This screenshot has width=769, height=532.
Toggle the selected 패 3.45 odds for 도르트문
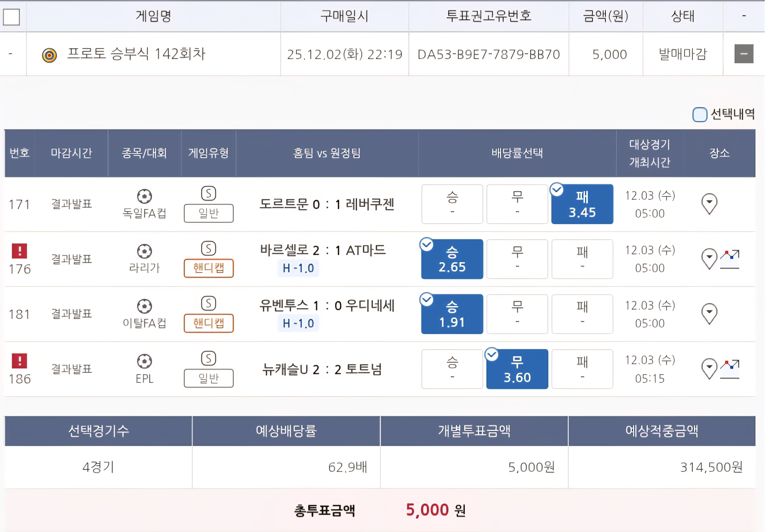(582, 204)
